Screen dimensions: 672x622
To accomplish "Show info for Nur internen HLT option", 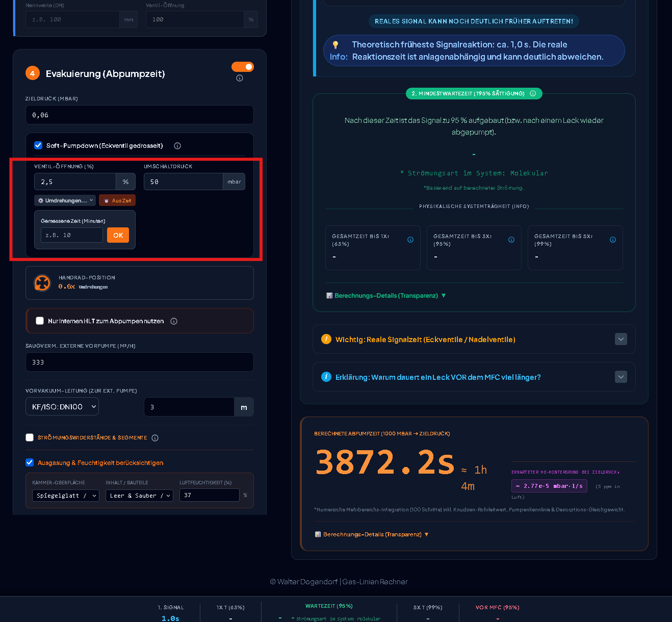I will coord(174,321).
